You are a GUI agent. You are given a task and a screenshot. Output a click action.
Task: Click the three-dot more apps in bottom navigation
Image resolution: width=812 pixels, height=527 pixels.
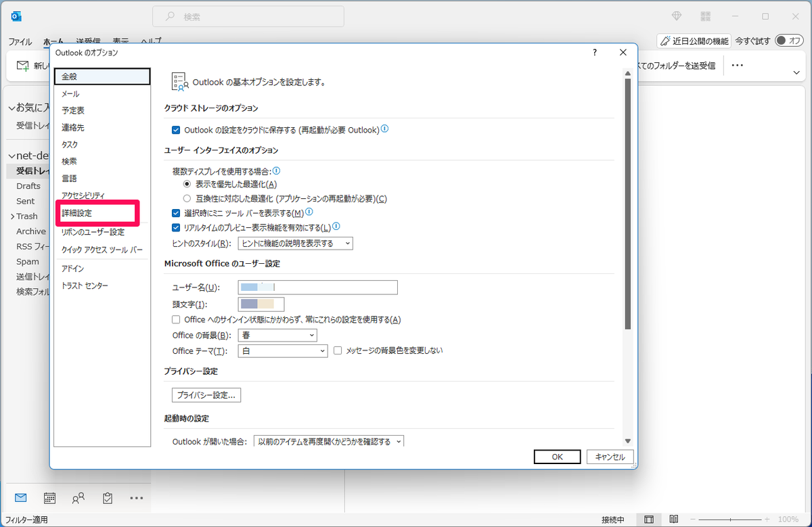tap(136, 499)
